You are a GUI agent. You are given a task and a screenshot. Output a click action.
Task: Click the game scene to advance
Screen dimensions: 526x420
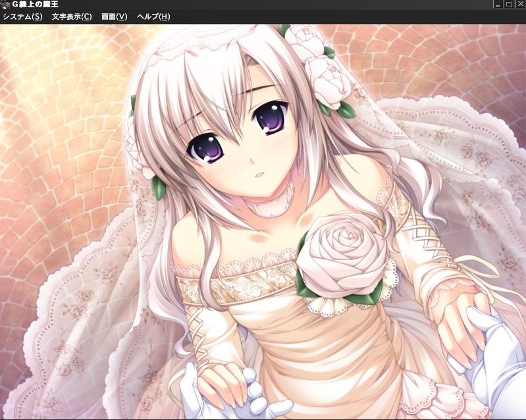pos(263,221)
